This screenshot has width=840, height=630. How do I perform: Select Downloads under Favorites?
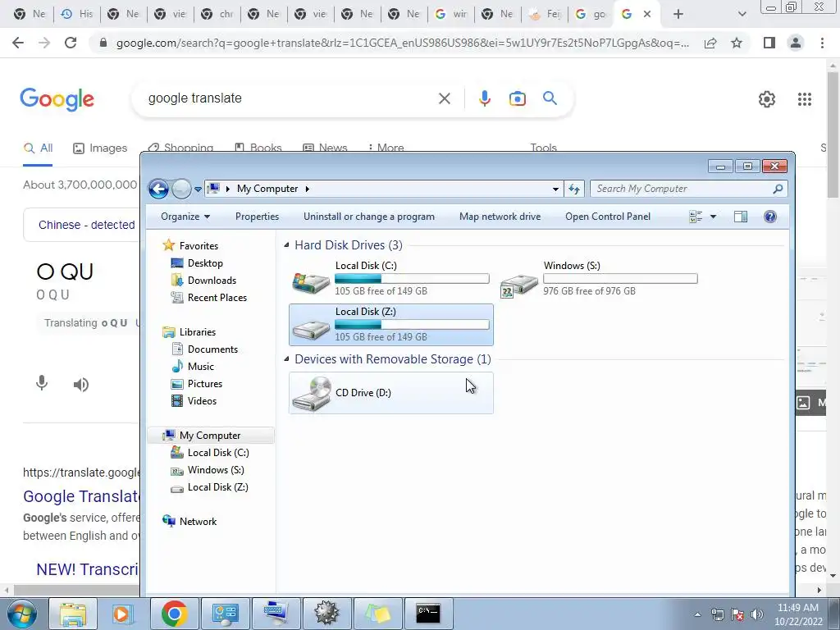[x=212, y=281]
